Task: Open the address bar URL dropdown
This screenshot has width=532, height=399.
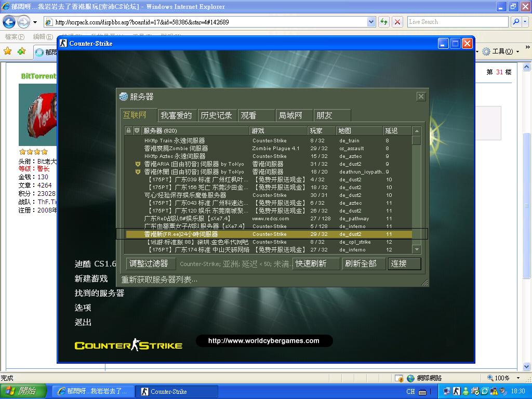Action: [x=371, y=22]
